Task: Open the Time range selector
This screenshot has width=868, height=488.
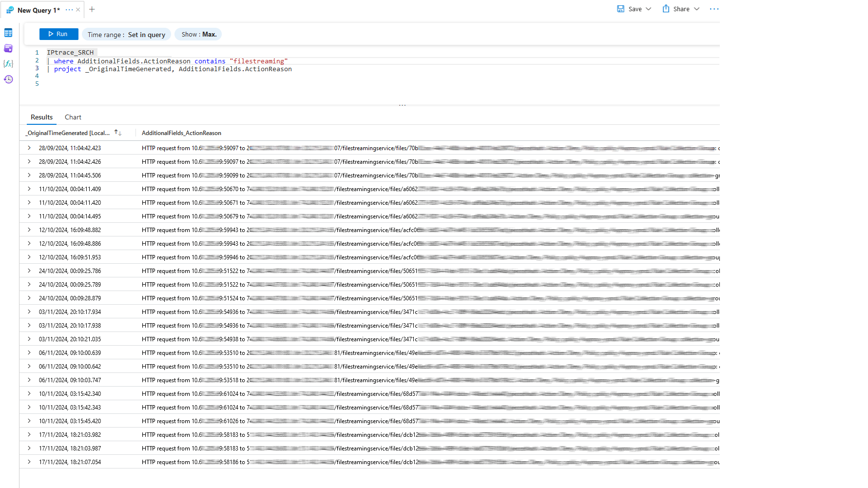Action: (x=126, y=35)
